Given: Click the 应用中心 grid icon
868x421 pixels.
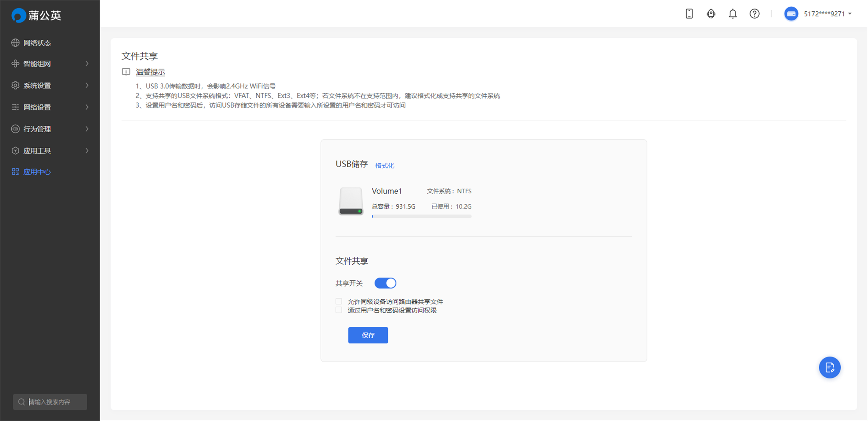Looking at the screenshot, I should coord(15,172).
